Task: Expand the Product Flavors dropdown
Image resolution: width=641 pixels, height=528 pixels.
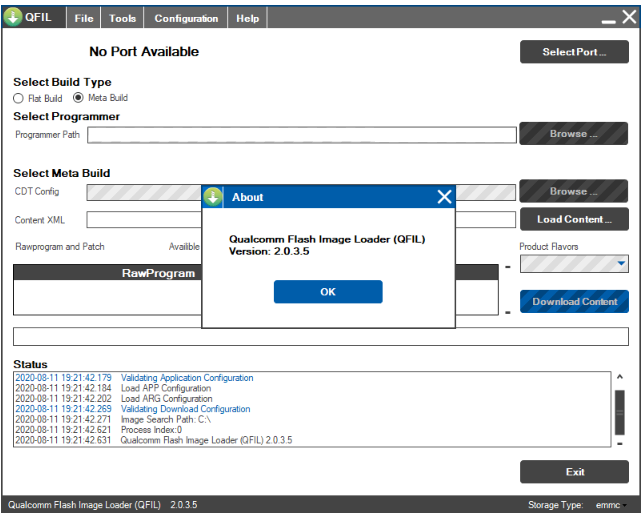Action: [x=621, y=264]
